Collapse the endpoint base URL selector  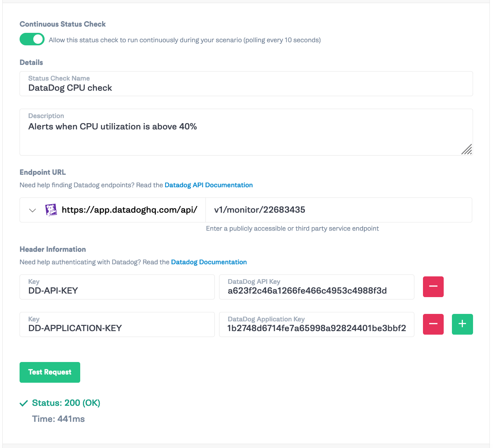pos(33,210)
